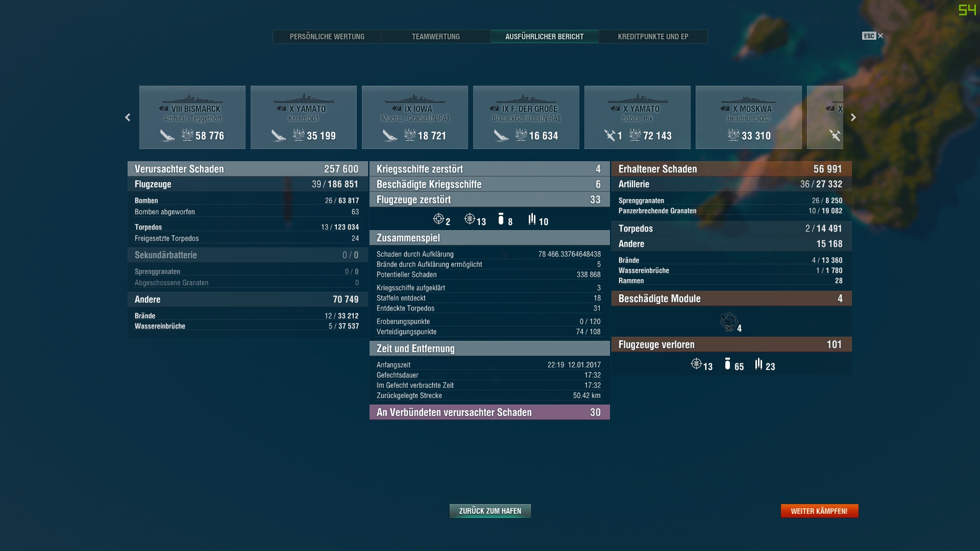Click the right arrow of ship carousel
980x551 pixels.
coord(853,117)
